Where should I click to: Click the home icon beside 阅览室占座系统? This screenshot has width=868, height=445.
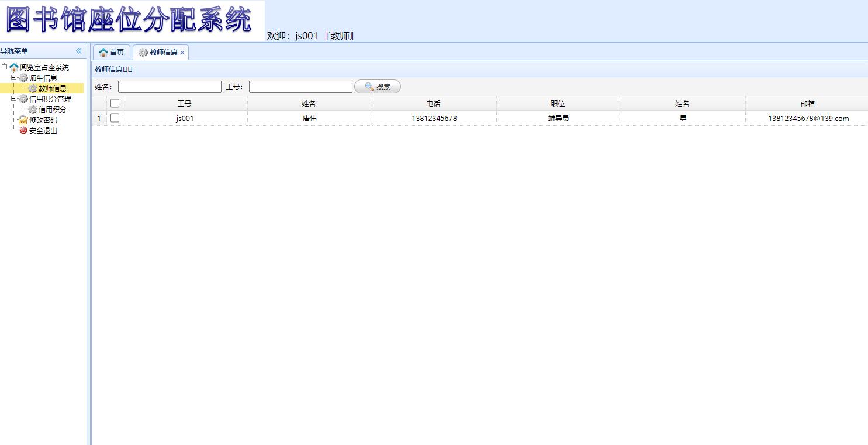click(x=14, y=67)
